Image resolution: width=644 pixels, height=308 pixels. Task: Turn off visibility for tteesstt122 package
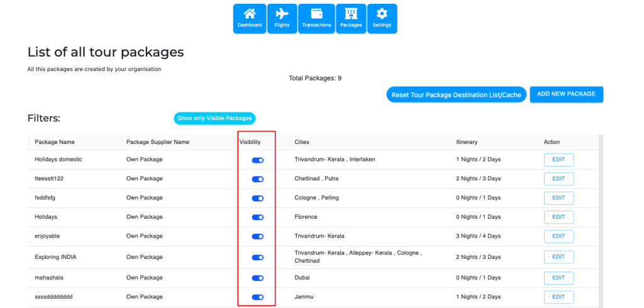[257, 179]
